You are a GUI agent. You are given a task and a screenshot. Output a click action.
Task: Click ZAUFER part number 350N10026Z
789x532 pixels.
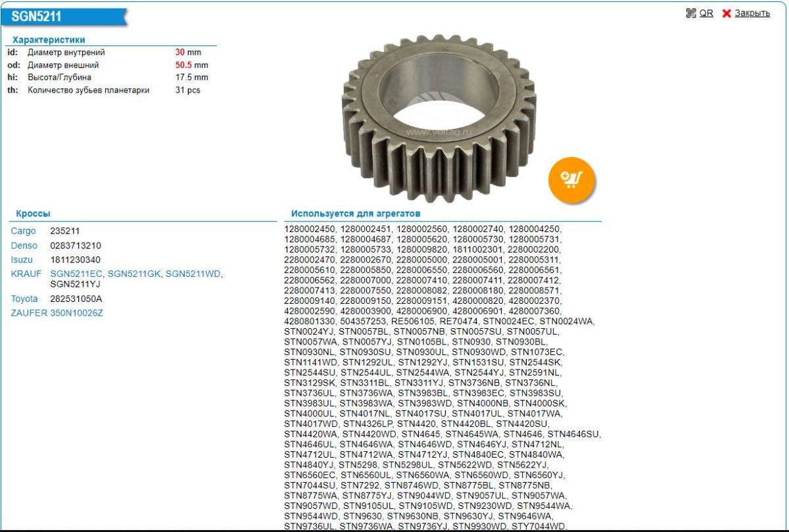(76, 313)
